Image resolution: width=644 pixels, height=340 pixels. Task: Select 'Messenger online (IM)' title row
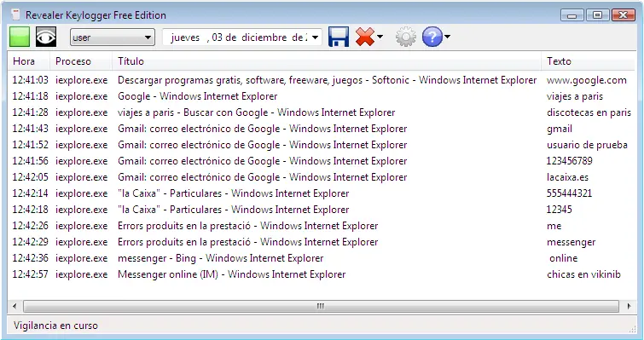[322, 274]
